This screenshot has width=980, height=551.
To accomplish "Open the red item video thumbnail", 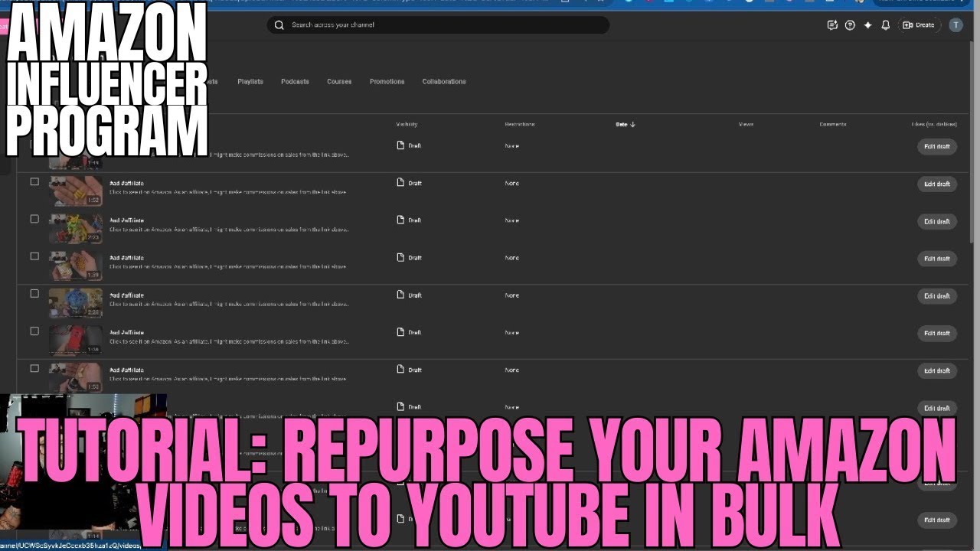I will tap(76, 341).
